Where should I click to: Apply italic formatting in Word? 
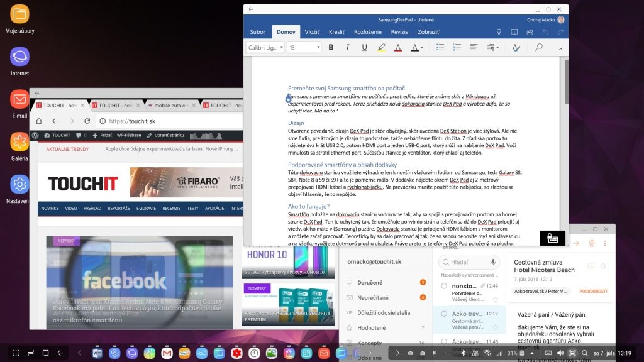347,47
